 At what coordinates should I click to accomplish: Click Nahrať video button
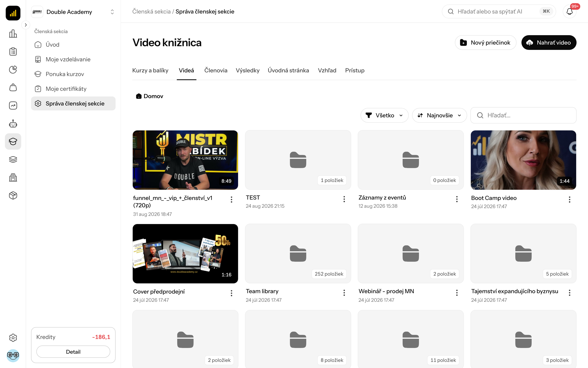[549, 43]
